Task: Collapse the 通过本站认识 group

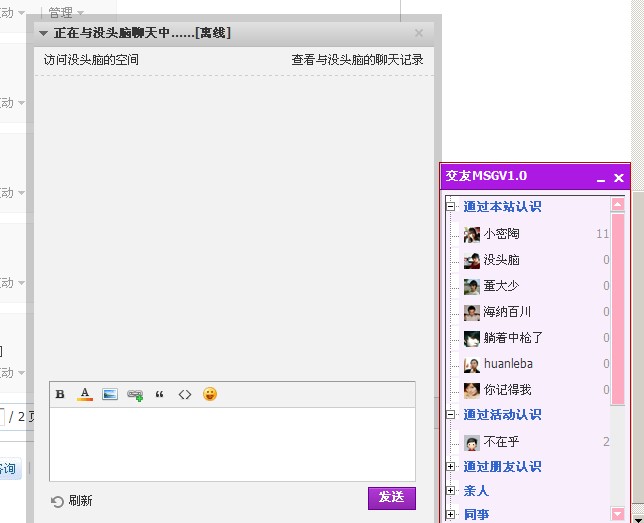Action: click(451, 207)
